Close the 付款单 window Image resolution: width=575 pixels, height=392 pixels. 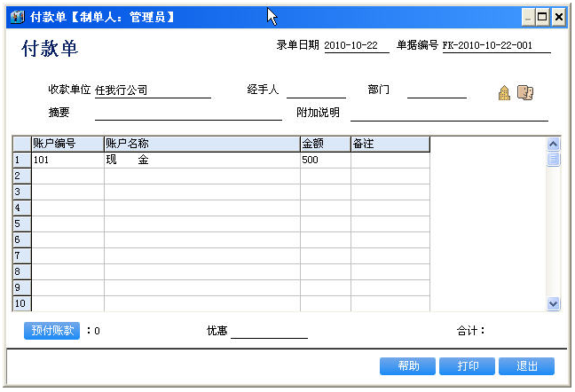[558, 17]
